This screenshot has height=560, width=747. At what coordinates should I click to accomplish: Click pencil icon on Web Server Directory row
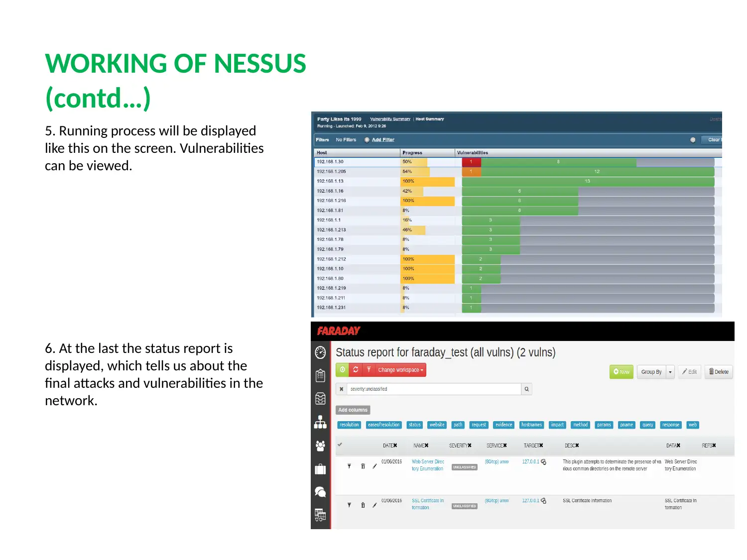(x=374, y=466)
